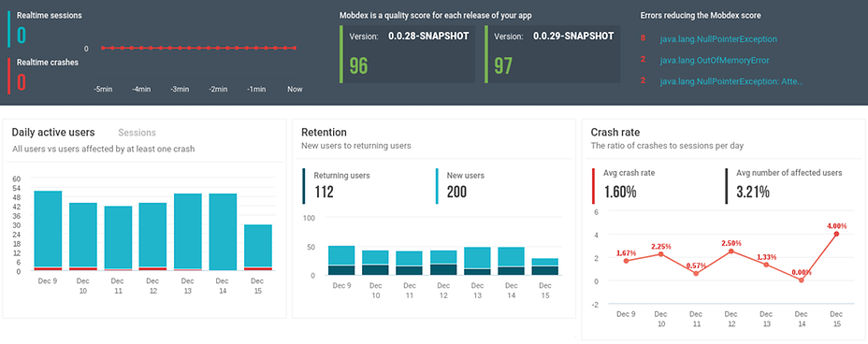Click the Dec 9 bar in Daily active users chart

pos(48,231)
